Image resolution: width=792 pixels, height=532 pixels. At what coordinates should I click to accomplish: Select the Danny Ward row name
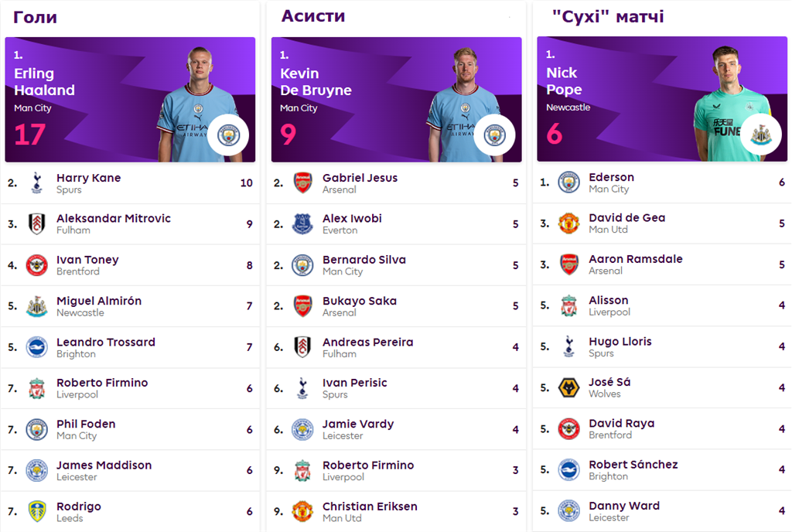[623, 506]
